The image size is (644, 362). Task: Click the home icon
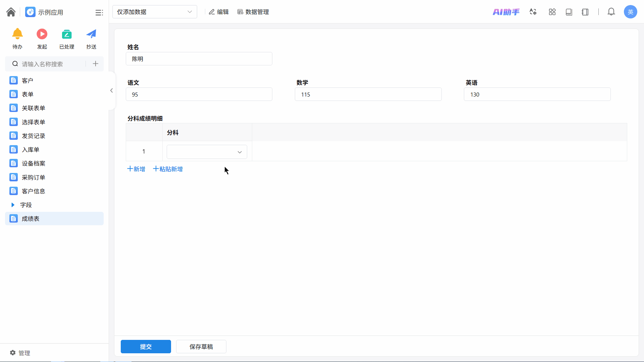11,12
